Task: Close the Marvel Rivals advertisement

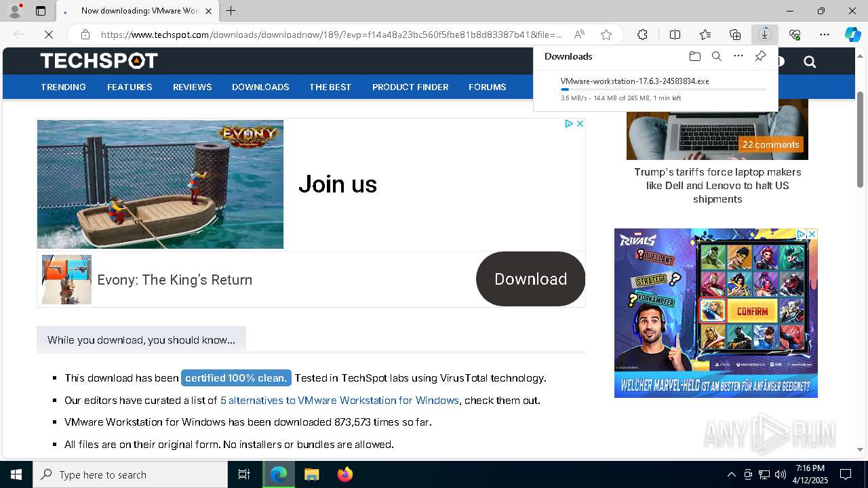Action: pyautogui.click(x=812, y=234)
